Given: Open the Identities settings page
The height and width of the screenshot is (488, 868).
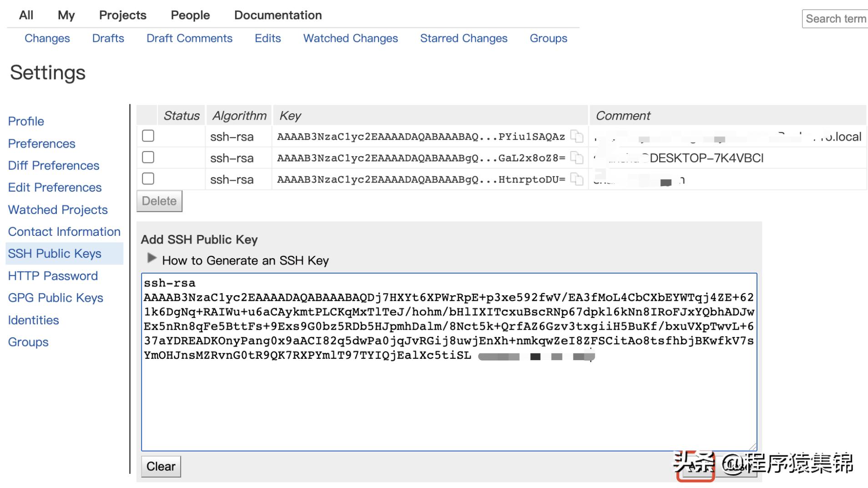Looking at the screenshot, I should [x=33, y=320].
